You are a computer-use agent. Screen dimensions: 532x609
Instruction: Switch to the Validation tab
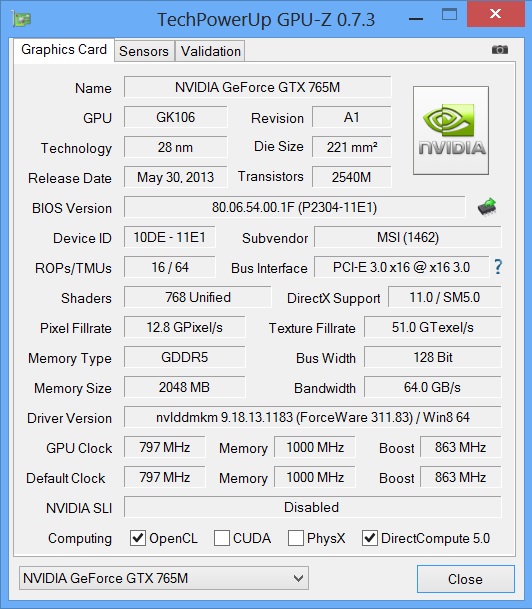pos(210,51)
